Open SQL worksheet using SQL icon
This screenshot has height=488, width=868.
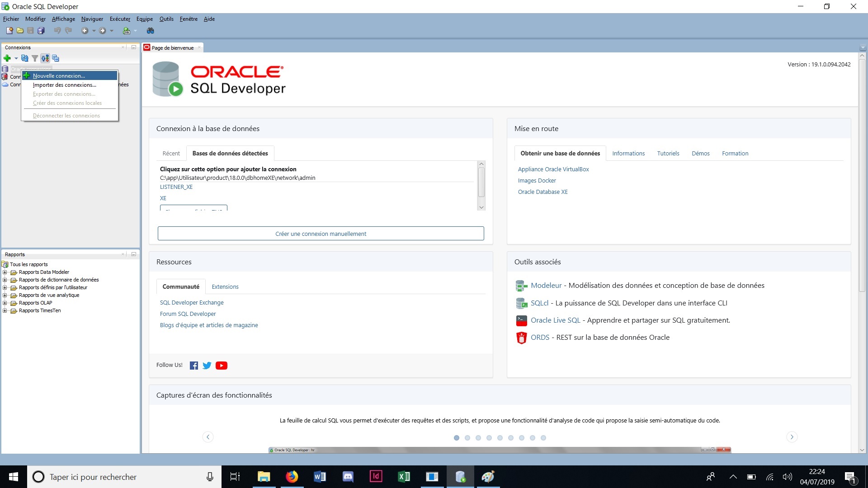pos(127,31)
